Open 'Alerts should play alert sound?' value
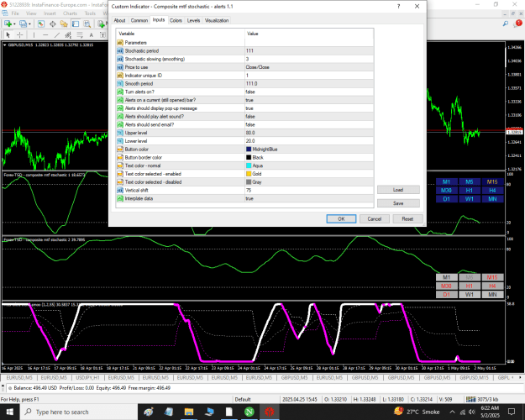Viewport: 525px width, 420px height. (309, 117)
